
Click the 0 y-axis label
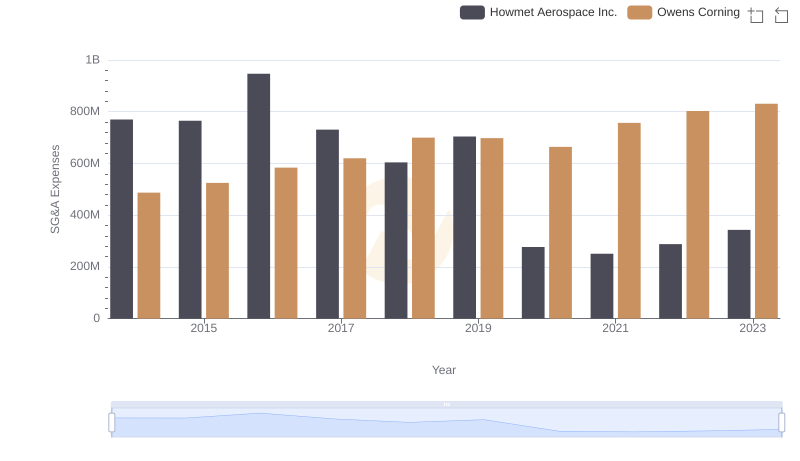coord(96,319)
